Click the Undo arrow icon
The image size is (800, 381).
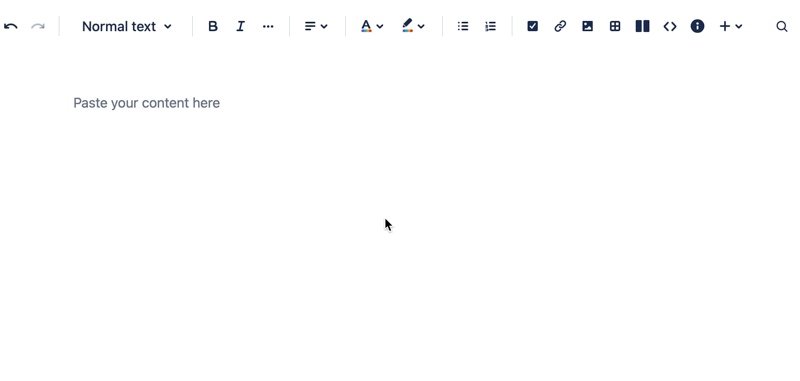(x=11, y=27)
